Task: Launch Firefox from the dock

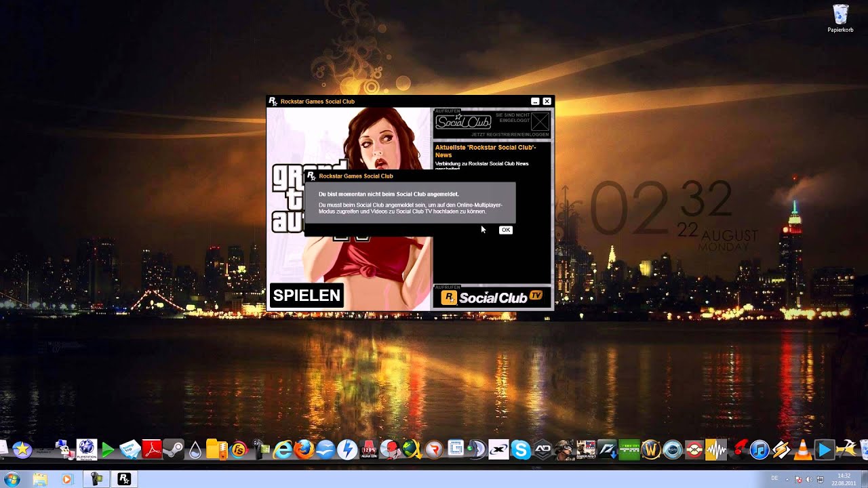Action: point(304,449)
